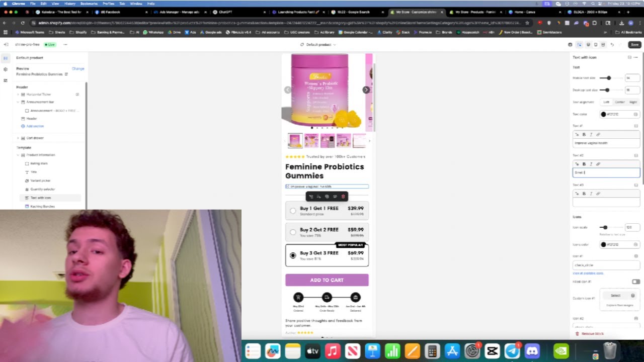This screenshot has width=644, height=362.
Task: Click Bold in the Text #1 editor
Action: tap(584, 134)
